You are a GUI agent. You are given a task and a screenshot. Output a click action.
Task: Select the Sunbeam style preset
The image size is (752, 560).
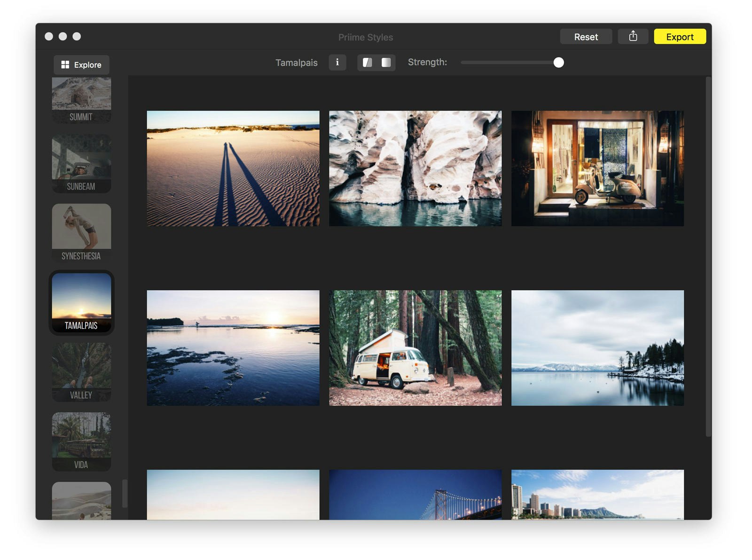pos(81,163)
